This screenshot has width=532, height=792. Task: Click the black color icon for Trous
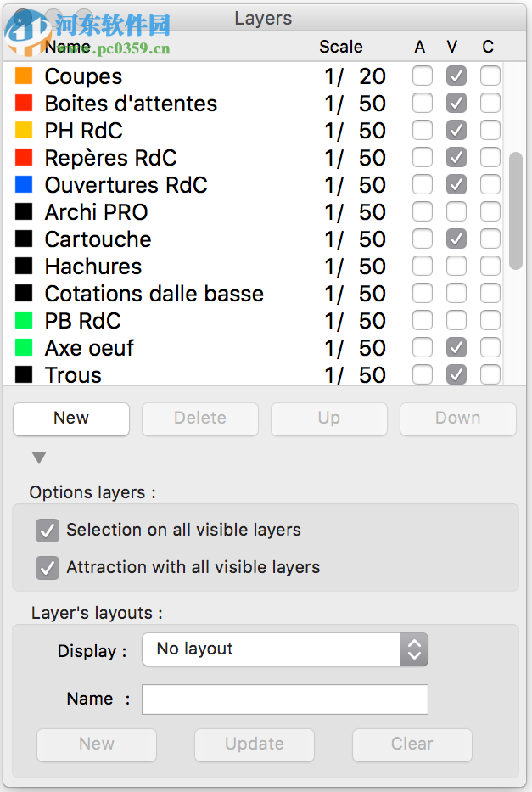click(24, 374)
